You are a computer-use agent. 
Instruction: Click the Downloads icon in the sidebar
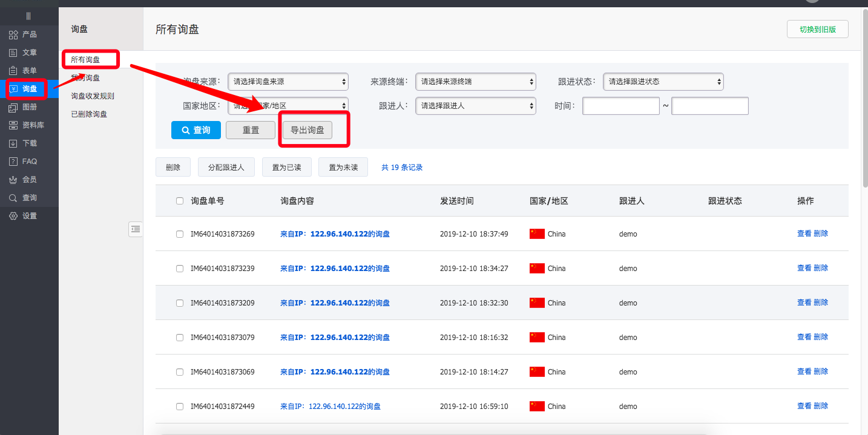pos(13,143)
